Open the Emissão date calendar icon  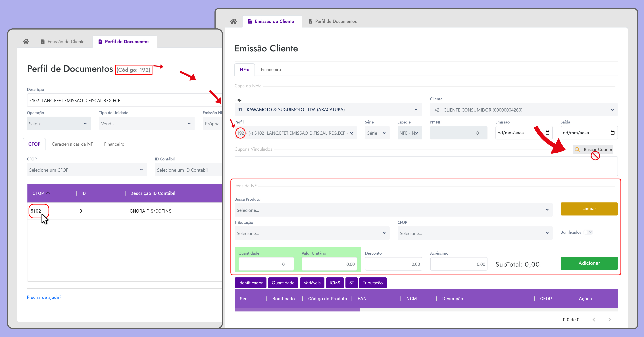(x=547, y=133)
